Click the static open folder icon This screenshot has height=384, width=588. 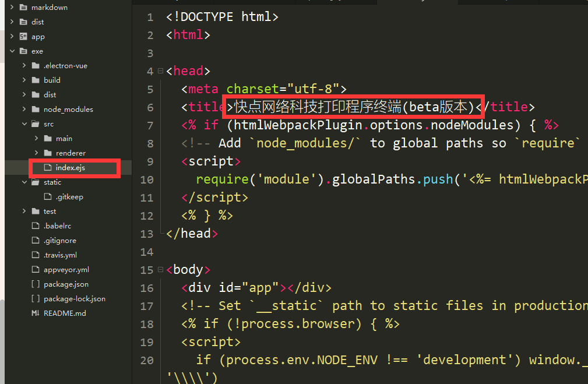click(36, 182)
